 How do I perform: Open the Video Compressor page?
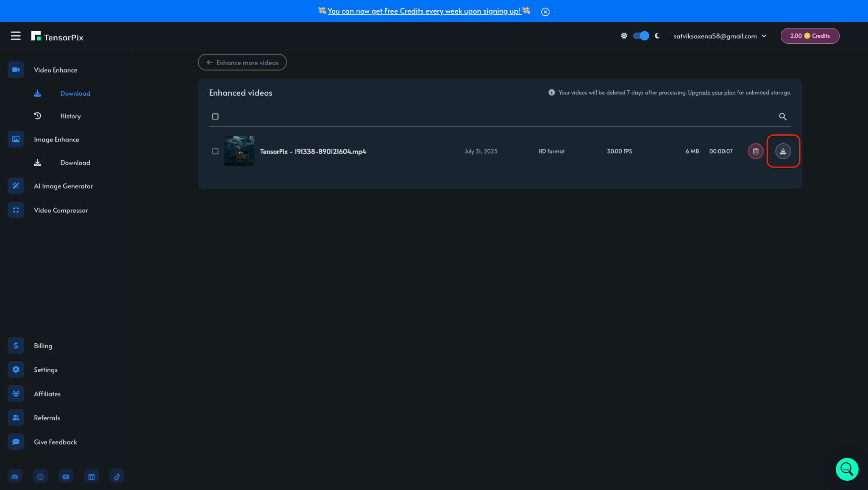coord(61,210)
